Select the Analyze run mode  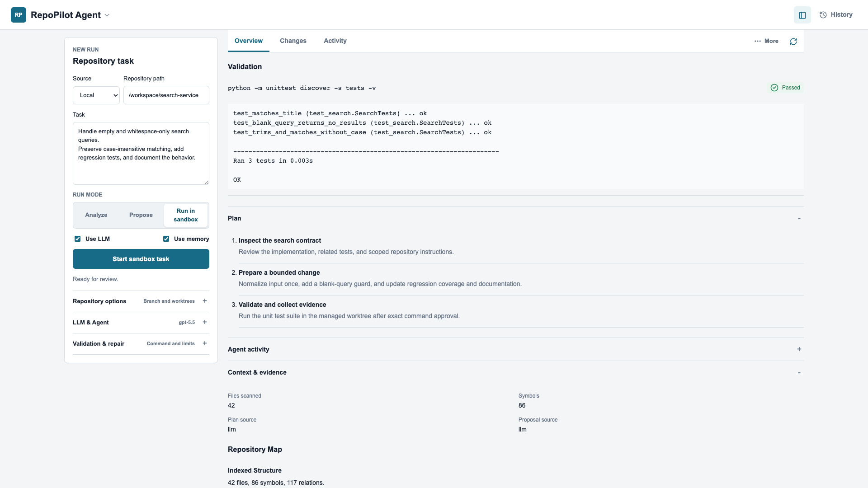tap(96, 215)
